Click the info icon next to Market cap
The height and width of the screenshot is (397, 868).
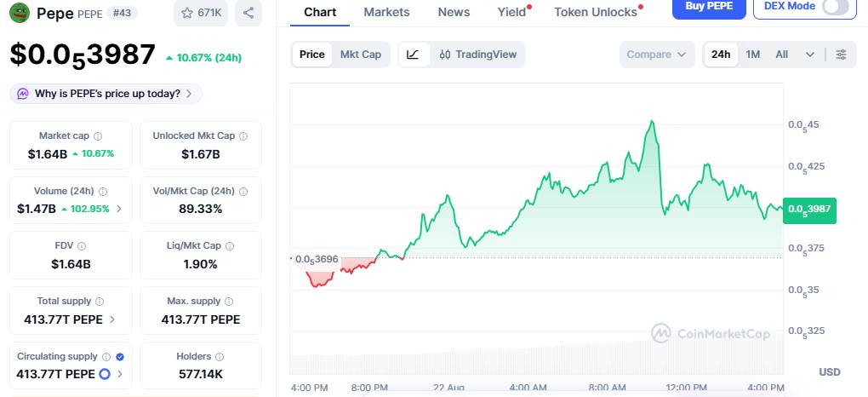(98, 135)
